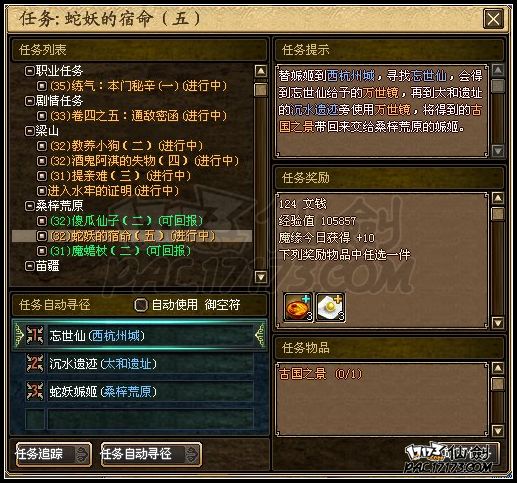Select the fried egg reward item
Screen dimensions: 517x483
(x=330, y=307)
